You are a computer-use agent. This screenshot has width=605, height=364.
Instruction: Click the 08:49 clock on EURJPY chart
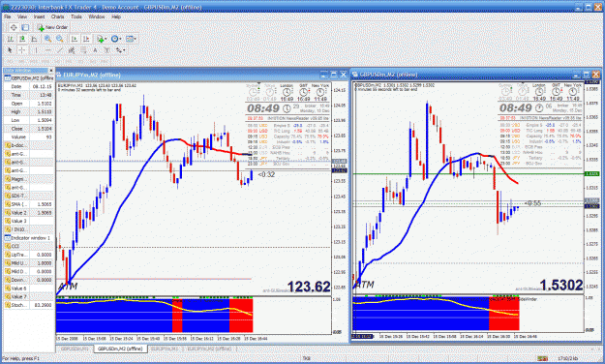[x=263, y=108]
